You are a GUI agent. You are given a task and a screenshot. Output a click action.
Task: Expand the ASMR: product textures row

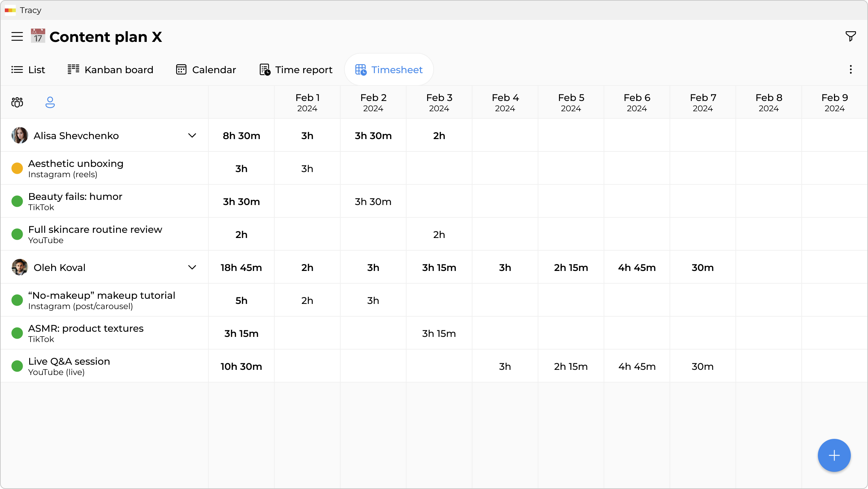(x=85, y=333)
